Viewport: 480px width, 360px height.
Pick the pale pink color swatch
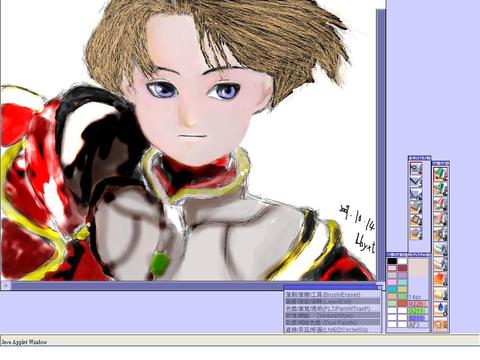point(392,268)
